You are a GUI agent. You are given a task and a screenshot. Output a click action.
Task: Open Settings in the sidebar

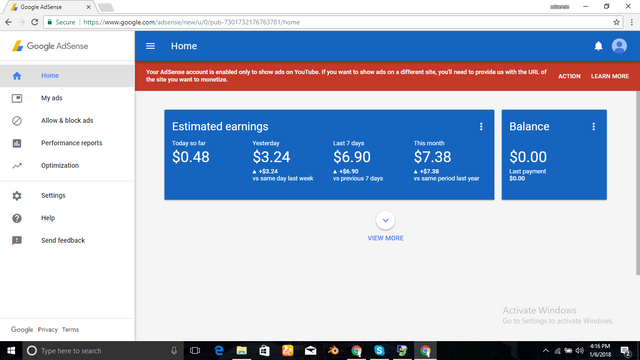click(x=53, y=196)
